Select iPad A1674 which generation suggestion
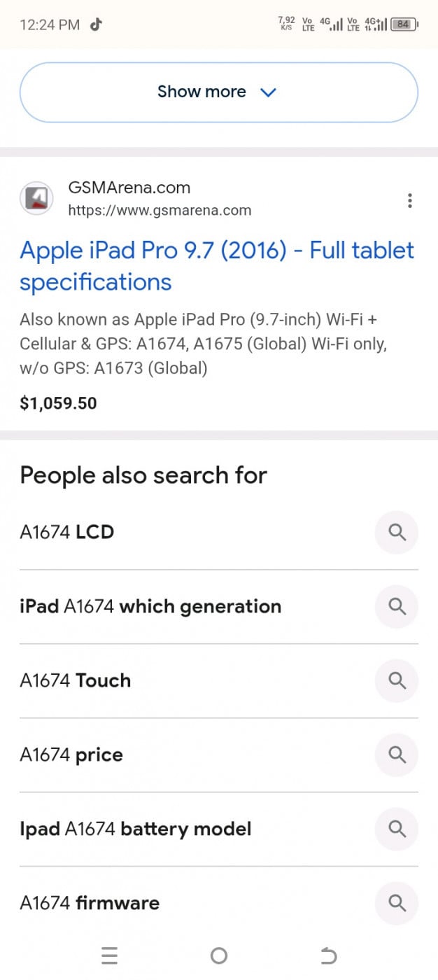This screenshot has height=980, width=438. (x=150, y=607)
